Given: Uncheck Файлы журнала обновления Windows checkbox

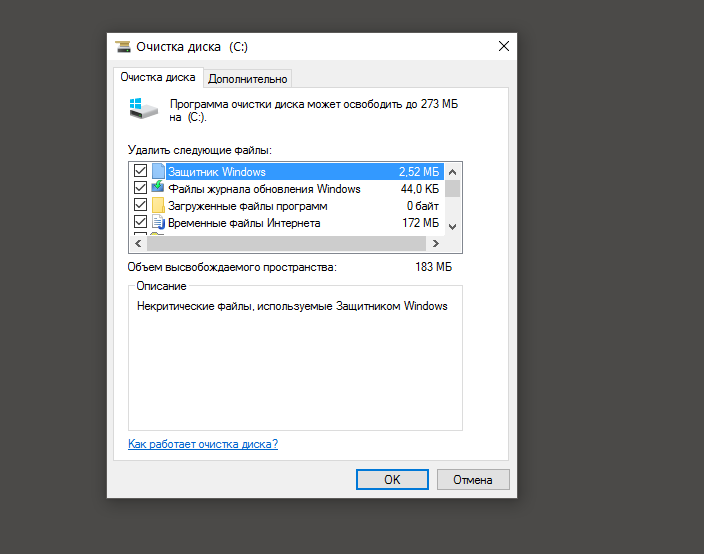Looking at the screenshot, I should [141, 188].
